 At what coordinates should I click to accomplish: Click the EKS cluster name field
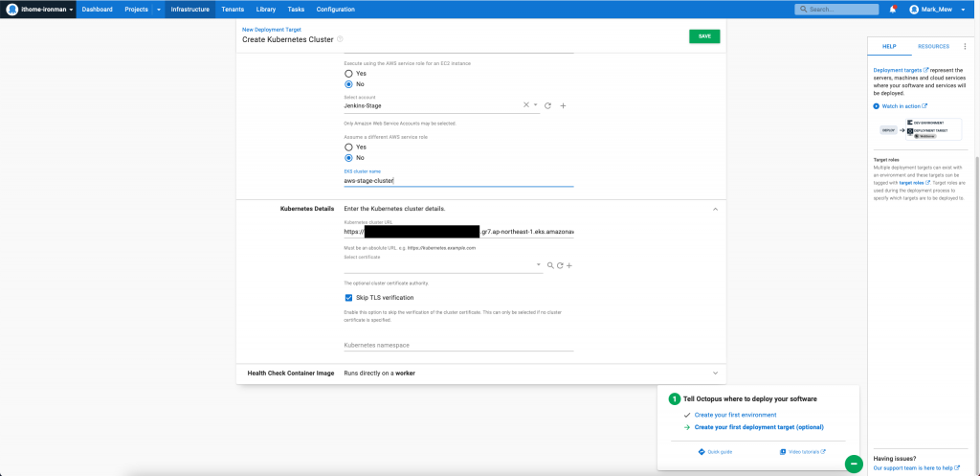458,181
